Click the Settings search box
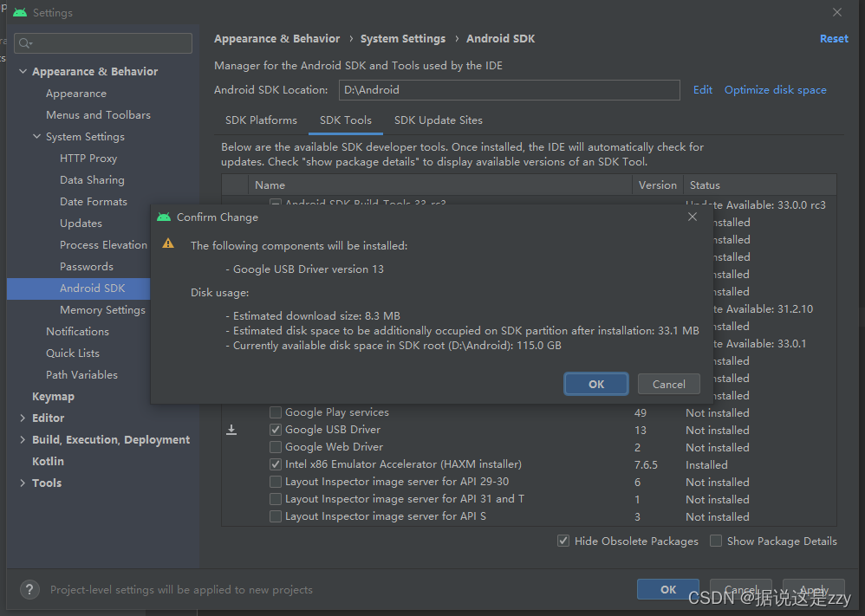Screen dimensions: 865x616 [103, 43]
